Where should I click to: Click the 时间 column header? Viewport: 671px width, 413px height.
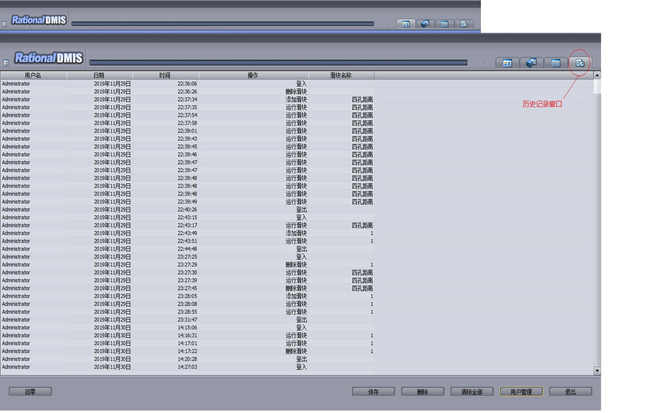click(x=165, y=75)
